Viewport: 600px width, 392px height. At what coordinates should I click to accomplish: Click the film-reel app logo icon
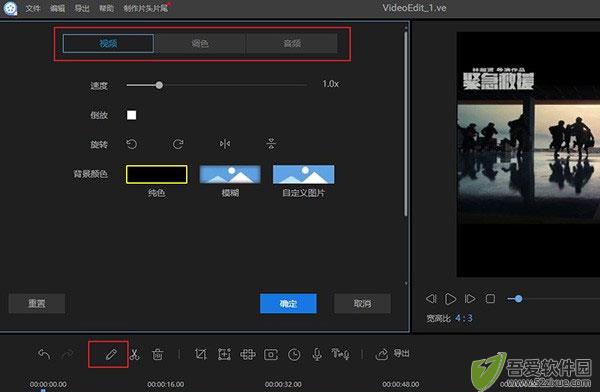pos(10,8)
